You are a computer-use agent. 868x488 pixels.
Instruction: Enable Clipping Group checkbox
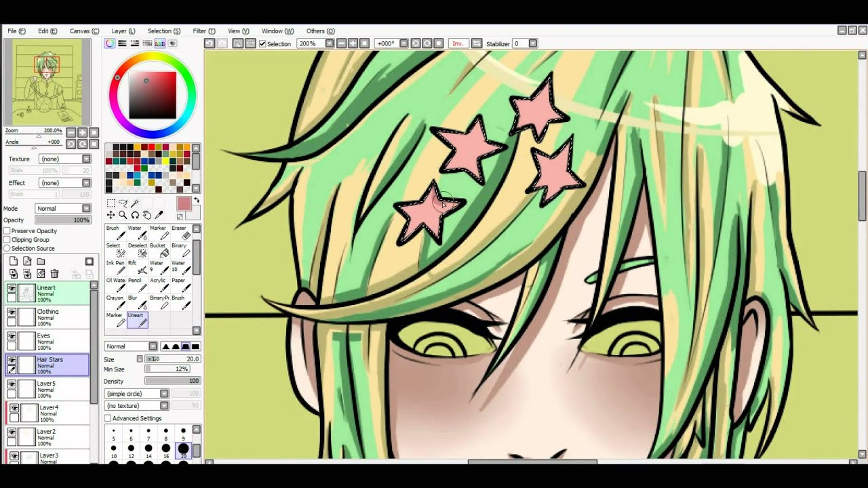coord(7,240)
